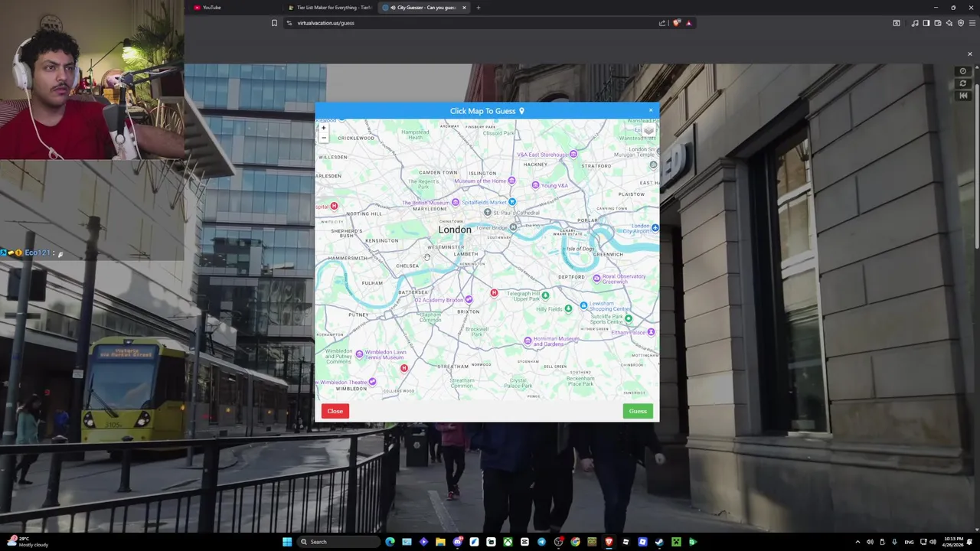Open a new browser tab

point(478,8)
